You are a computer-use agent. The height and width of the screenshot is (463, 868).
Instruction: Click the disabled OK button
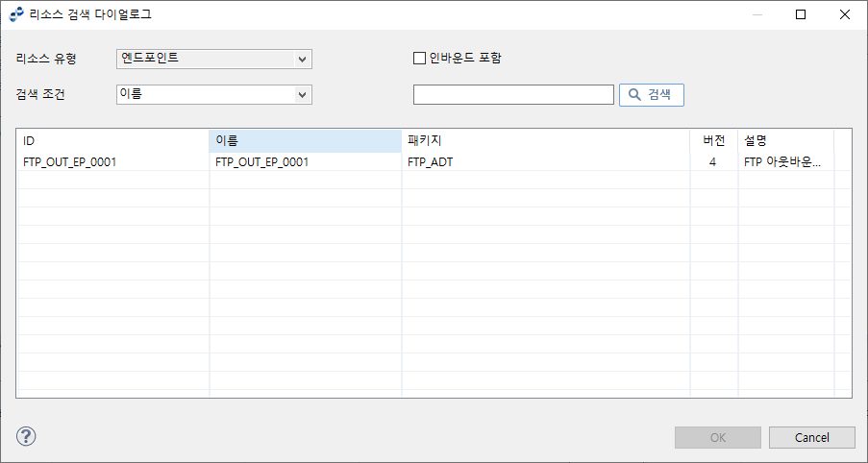pos(718,438)
